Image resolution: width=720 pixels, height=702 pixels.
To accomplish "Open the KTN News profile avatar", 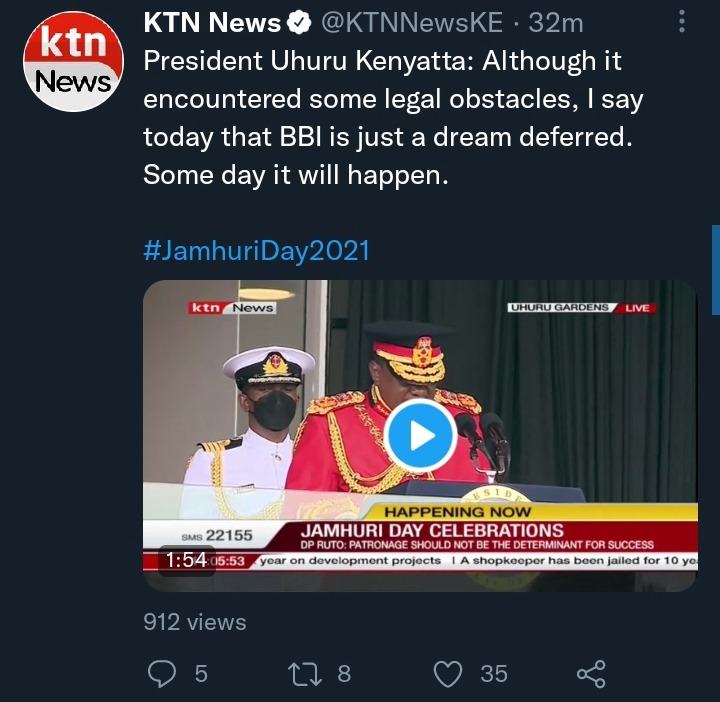I will [73, 62].
